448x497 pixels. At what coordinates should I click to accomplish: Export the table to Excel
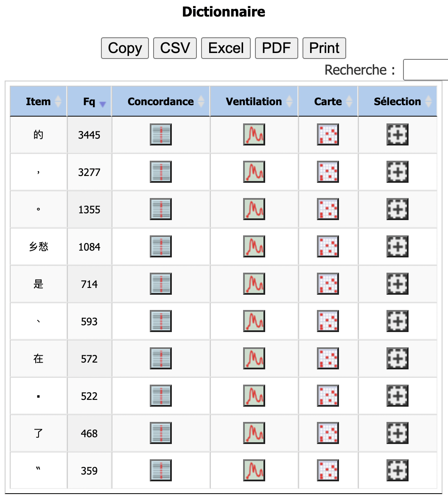tap(226, 48)
